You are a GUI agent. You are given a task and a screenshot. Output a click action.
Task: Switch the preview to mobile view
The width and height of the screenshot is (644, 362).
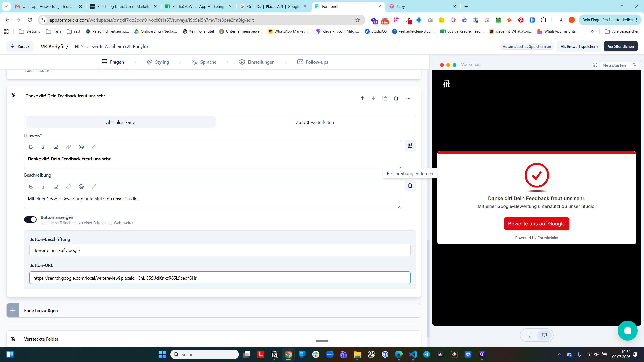pyautogui.click(x=529, y=335)
